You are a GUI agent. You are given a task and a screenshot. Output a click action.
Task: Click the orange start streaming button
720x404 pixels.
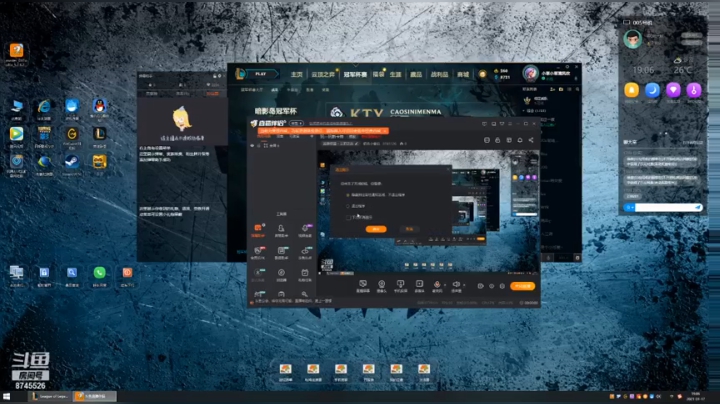pos(523,286)
